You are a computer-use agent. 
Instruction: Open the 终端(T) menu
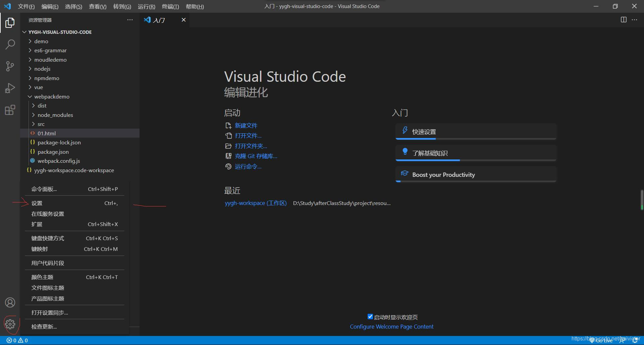(170, 6)
